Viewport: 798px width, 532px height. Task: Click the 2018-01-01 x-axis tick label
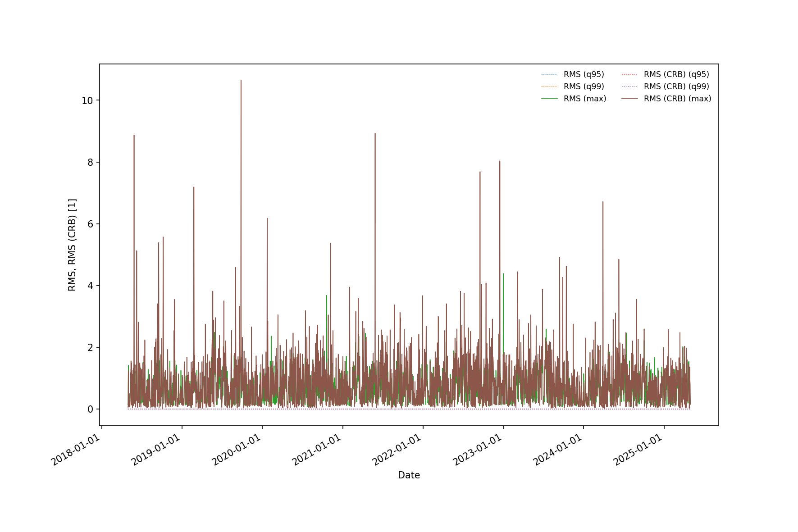click(x=76, y=450)
